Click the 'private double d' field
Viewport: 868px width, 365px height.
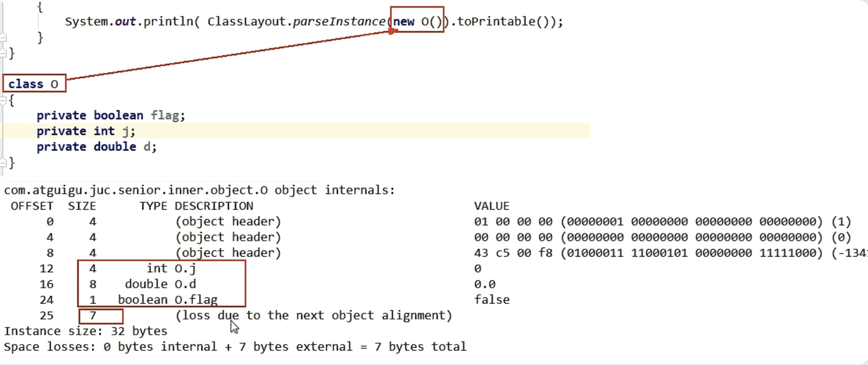click(96, 147)
